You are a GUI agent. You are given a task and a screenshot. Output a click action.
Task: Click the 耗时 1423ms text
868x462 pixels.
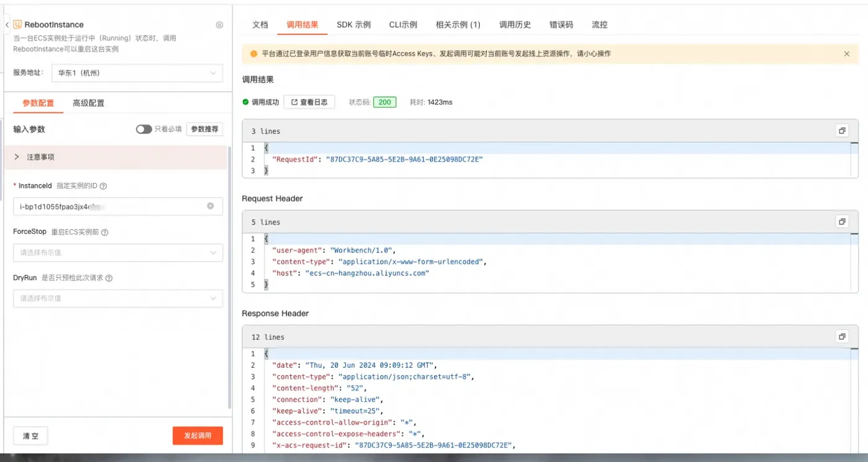tap(431, 102)
